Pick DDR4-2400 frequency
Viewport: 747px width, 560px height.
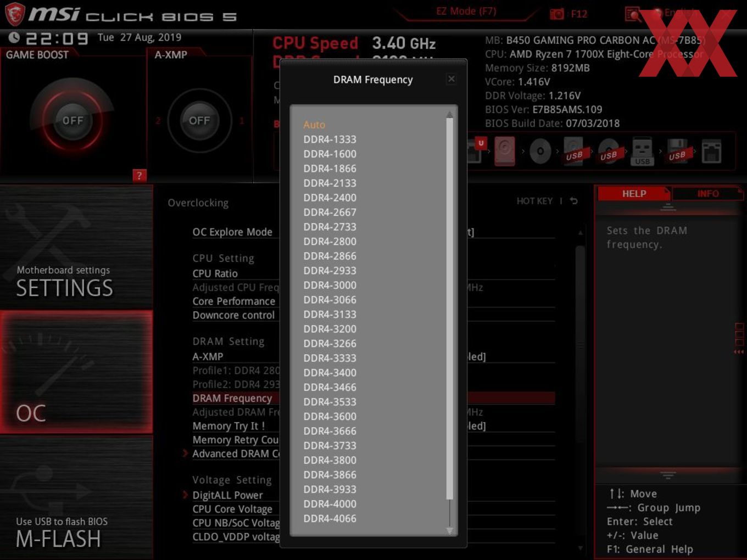[x=330, y=198]
